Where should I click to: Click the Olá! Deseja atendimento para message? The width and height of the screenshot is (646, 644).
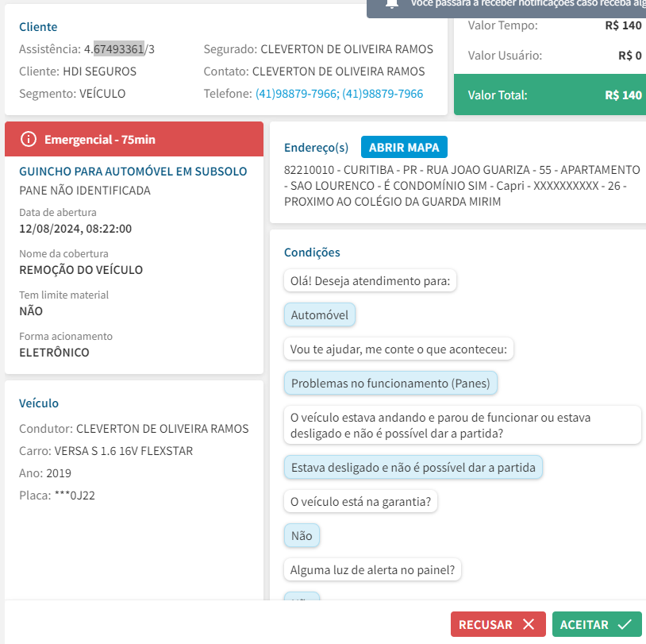[x=370, y=281]
